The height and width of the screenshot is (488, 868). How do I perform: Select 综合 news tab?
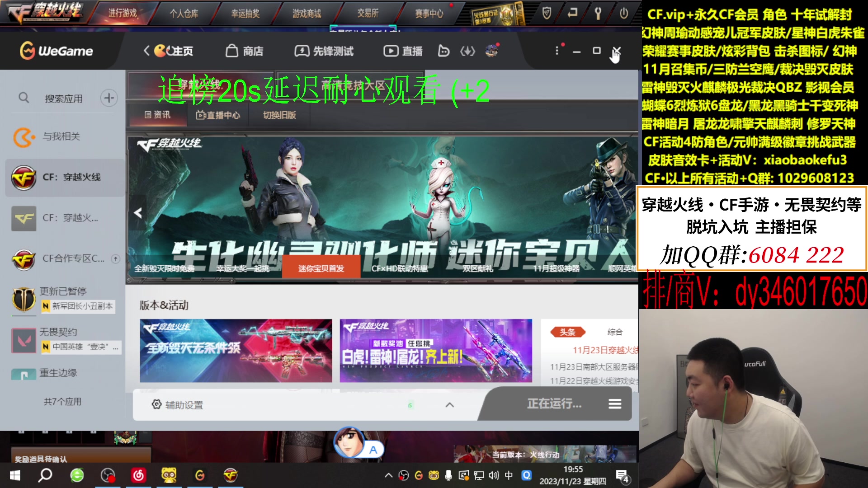coord(615,332)
